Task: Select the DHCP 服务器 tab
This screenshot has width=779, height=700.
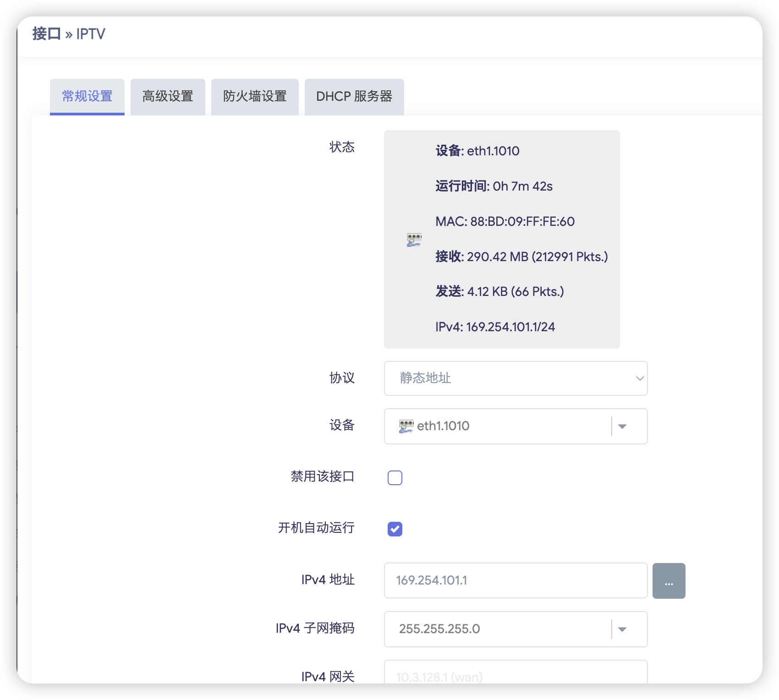Action: [x=354, y=97]
